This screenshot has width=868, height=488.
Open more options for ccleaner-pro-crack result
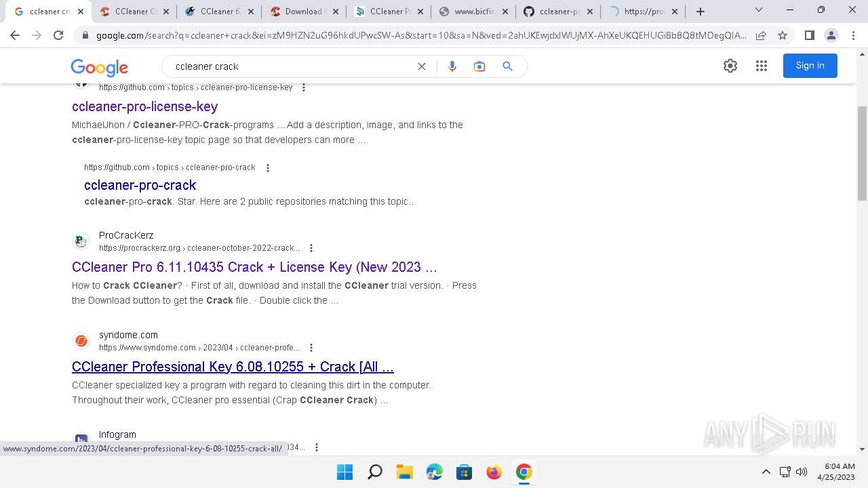268,168
